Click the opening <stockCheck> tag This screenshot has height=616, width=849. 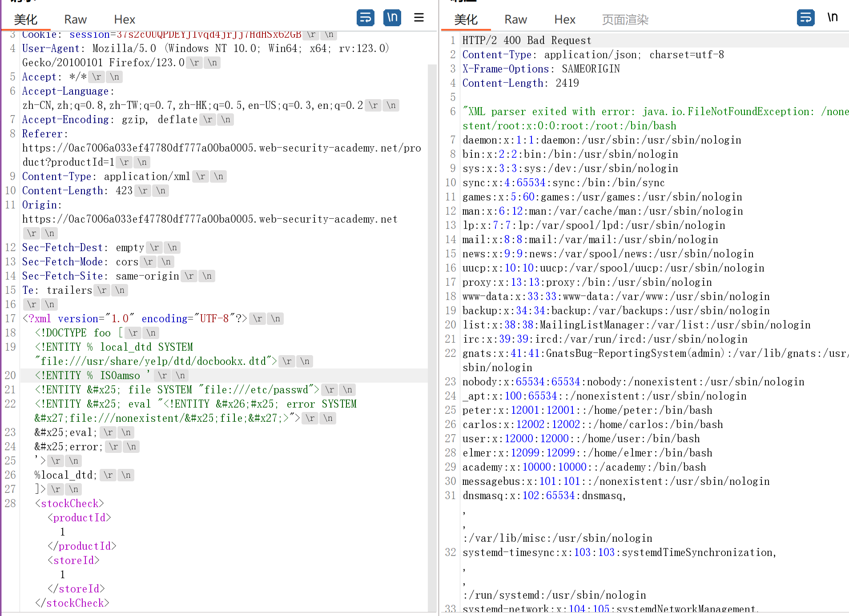tap(69, 504)
